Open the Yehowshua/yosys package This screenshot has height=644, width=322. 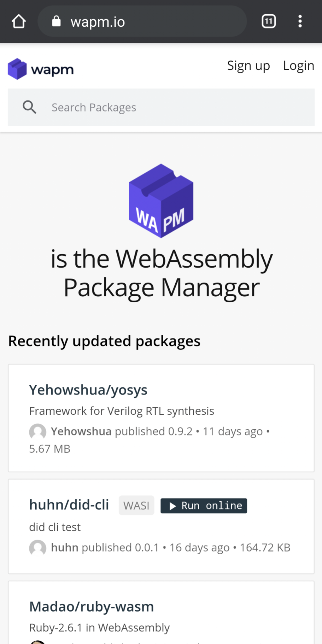tap(88, 390)
